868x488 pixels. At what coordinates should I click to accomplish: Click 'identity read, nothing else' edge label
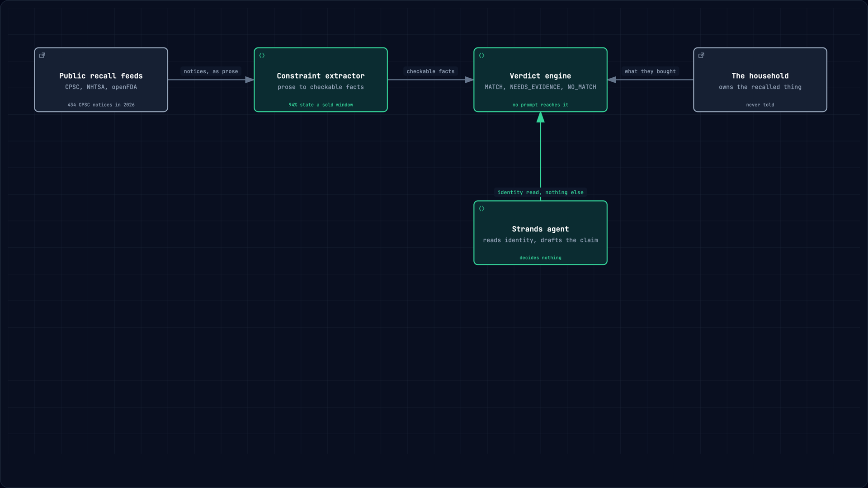(x=540, y=192)
